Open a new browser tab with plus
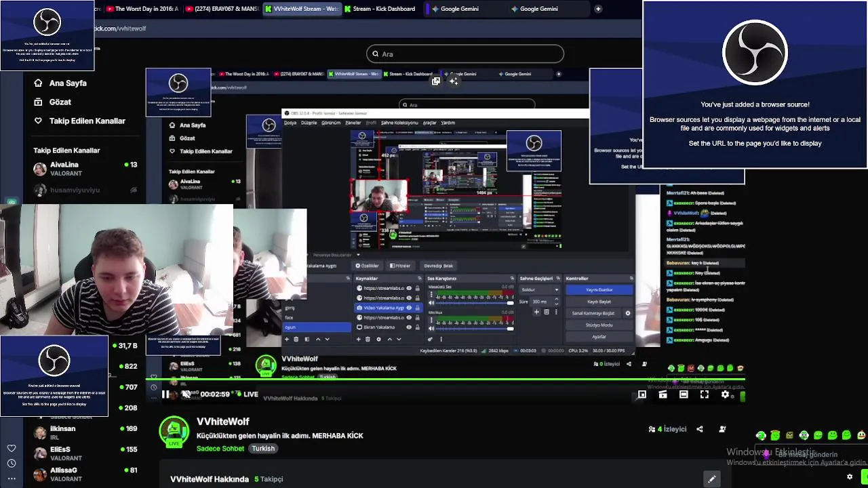The image size is (868, 488). pos(598,9)
